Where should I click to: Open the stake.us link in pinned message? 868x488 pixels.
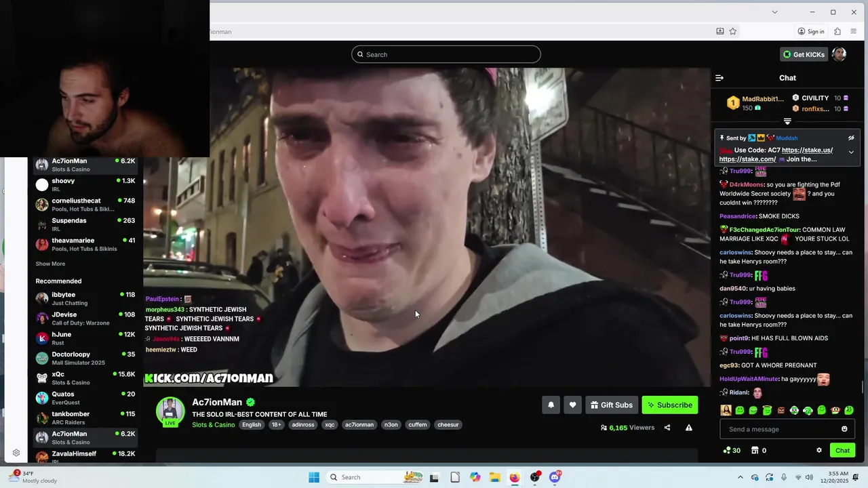807,150
